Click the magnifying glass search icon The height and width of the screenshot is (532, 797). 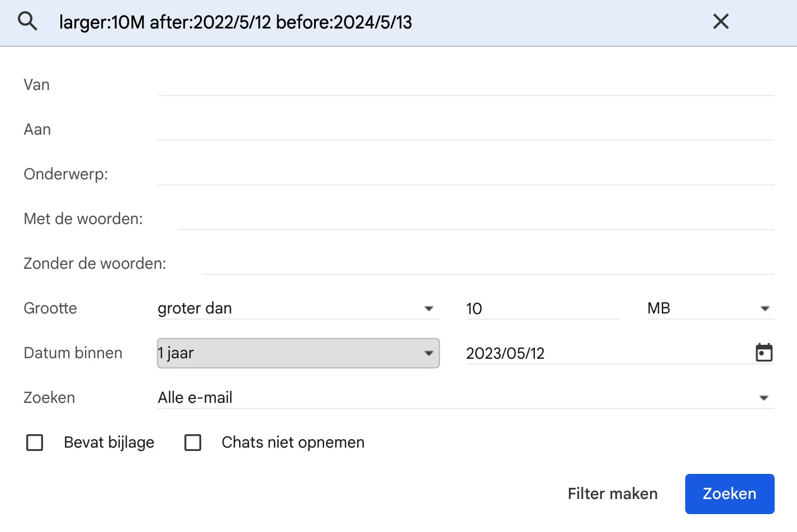coord(27,22)
